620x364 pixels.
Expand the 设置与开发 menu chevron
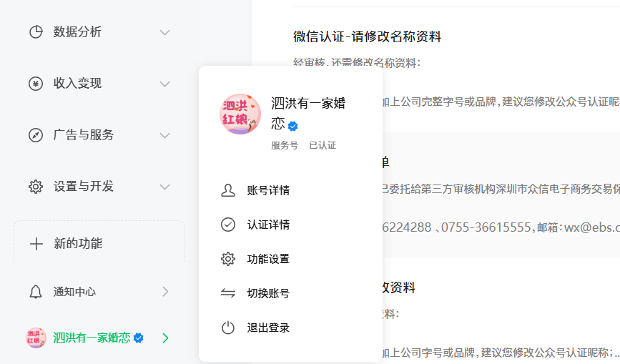(x=165, y=187)
